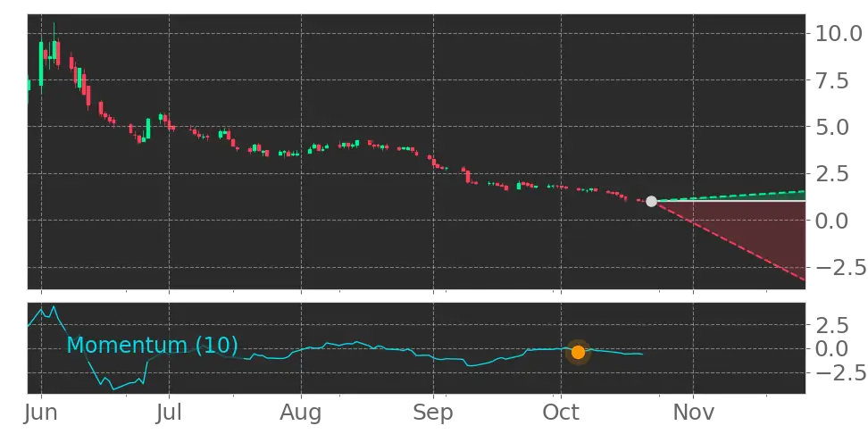Click the Oct x-axis label
Viewport: 868px width, 434px height.
click(562, 413)
